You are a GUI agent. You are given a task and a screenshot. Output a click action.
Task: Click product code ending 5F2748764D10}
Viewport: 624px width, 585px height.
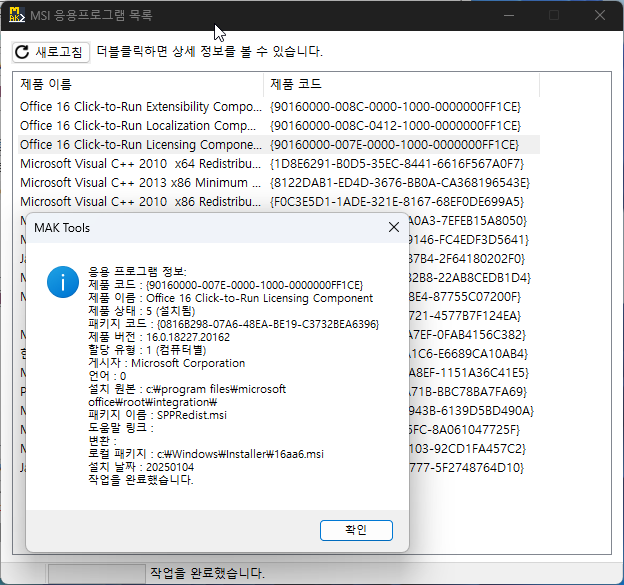point(466,468)
